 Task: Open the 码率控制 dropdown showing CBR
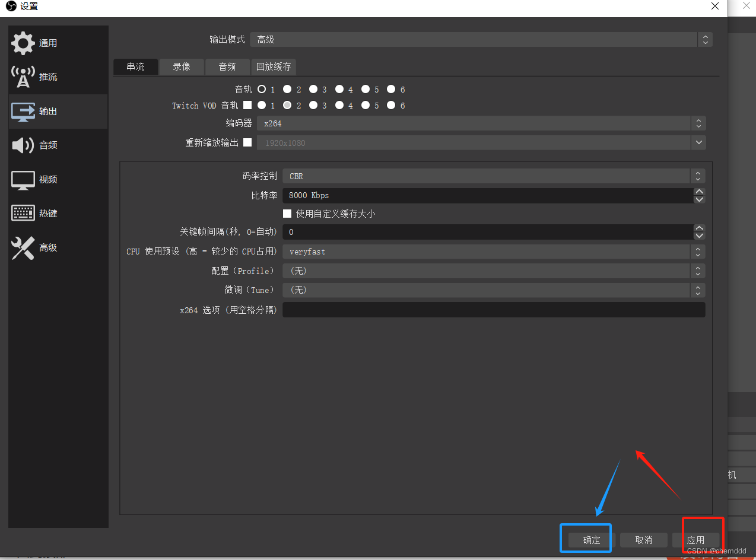coord(494,176)
